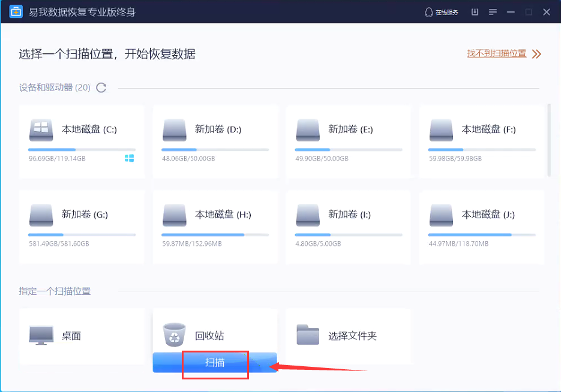Click the H: drive usage bar
Image resolution: width=561 pixels, height=392 pixels.
[215, 235]
